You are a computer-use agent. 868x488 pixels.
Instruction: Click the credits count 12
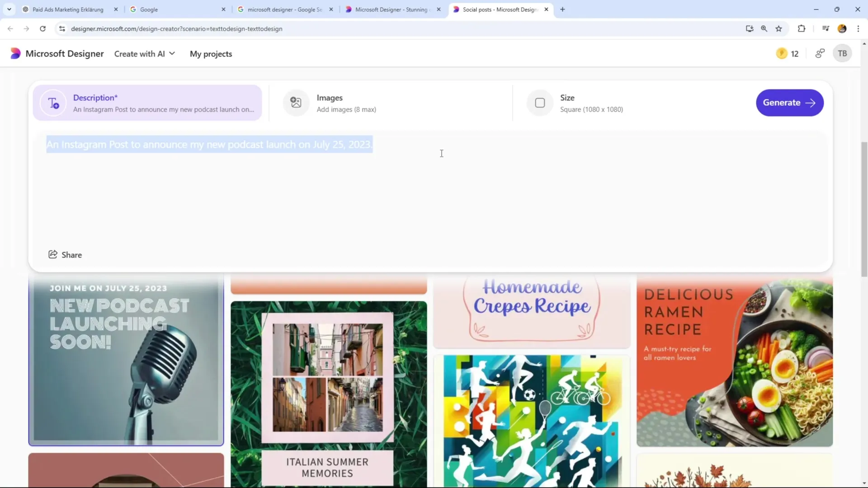[795, 54]
